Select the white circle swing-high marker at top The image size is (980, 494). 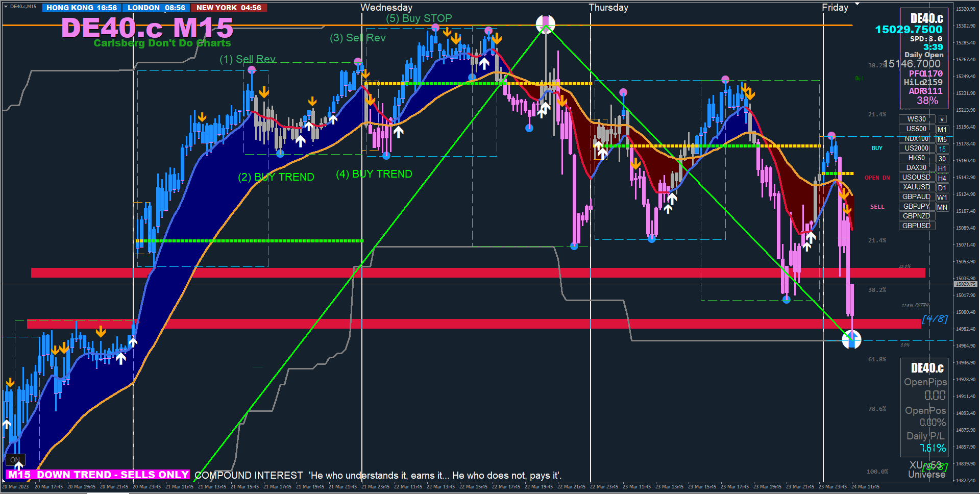pos(546,24)
